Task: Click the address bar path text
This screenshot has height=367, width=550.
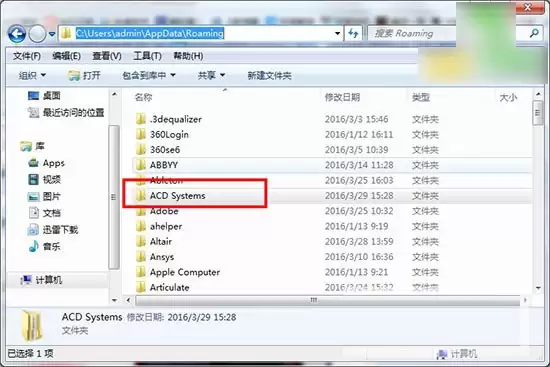Action: pyautogui.click(x=150, y=33)
